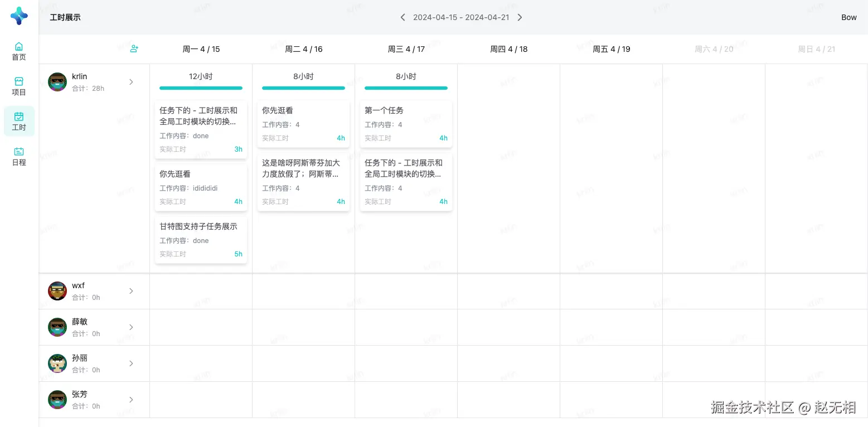Screen dimensions: 868x427
Task: Expand wxf's row chevron
Action: coord(132,291)
